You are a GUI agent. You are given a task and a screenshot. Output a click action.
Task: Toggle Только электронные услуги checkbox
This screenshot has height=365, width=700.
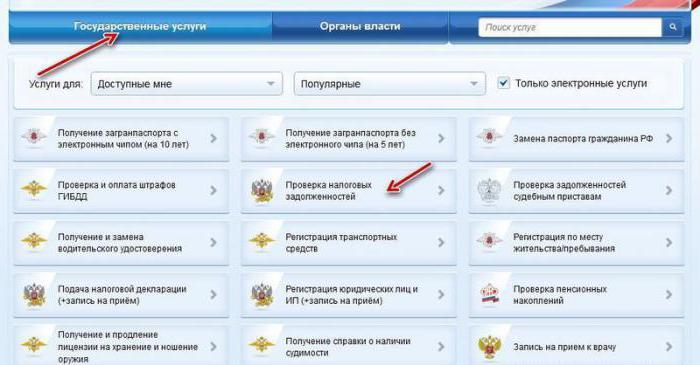504,83
